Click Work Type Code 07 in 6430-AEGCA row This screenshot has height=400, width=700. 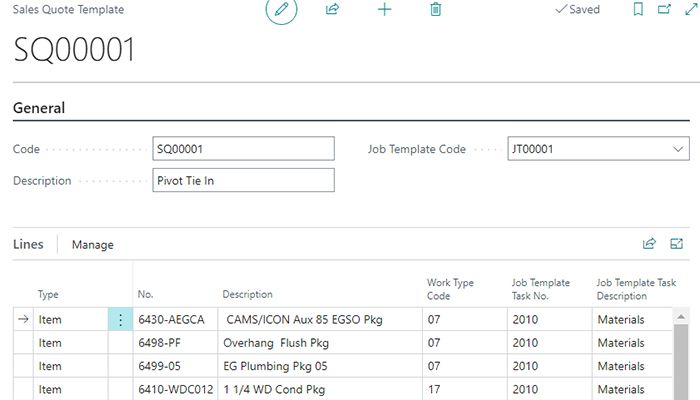(x=465, y=319)
